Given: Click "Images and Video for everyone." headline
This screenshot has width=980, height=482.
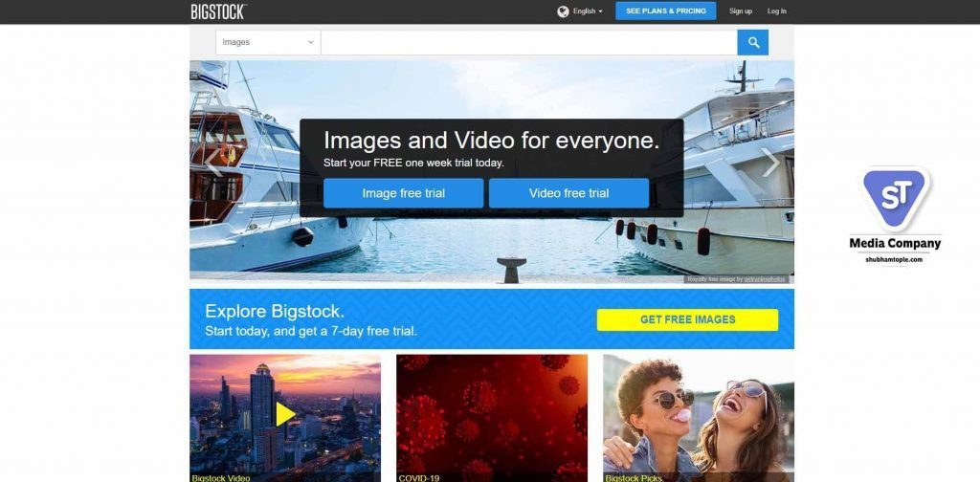Looking at the screenshot, I should tap(491, 140).
